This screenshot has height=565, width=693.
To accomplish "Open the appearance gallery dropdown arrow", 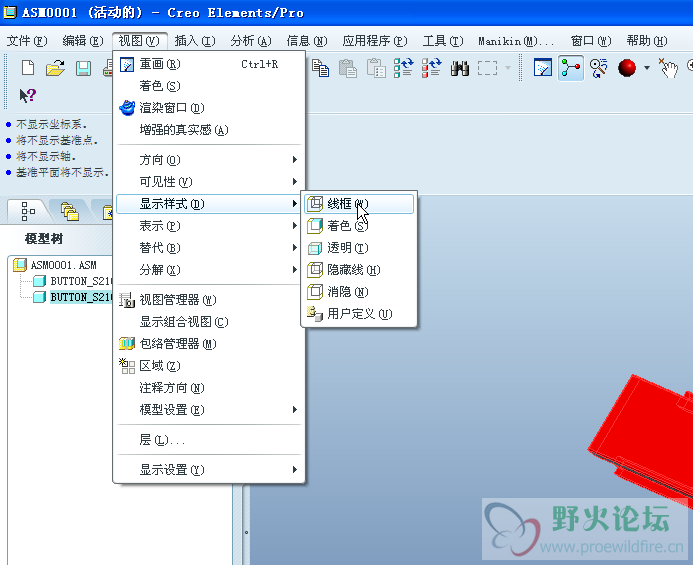I will coord(647,68).
